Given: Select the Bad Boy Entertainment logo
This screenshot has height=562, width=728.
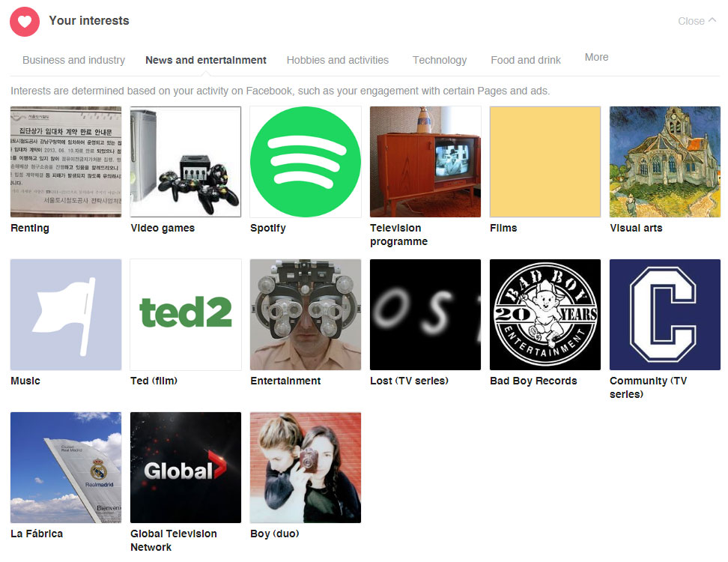Looking at the screenshot, I should [x=545, y=315].
